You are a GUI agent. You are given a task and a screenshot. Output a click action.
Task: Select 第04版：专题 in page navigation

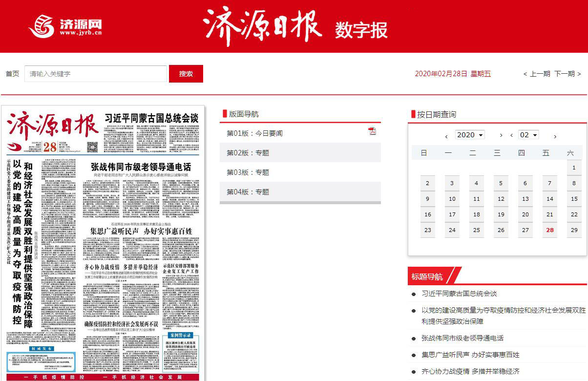[x=248, y=192]
